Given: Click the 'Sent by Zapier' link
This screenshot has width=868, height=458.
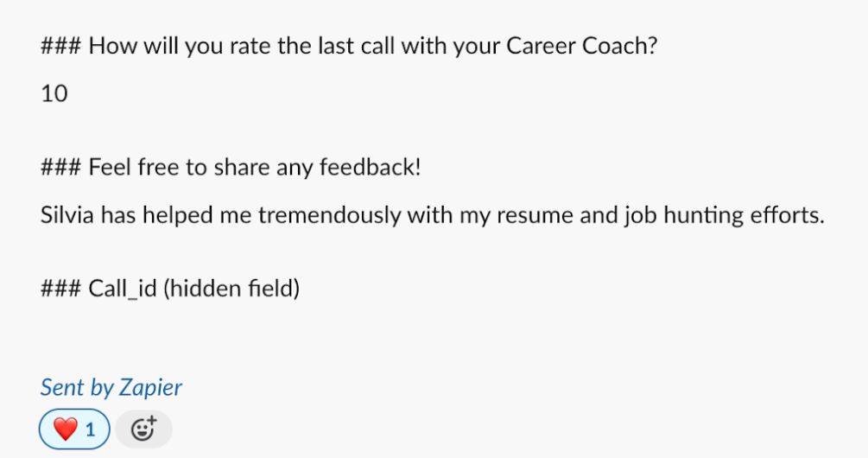Looking at the screenshot, I should (111, 387).
